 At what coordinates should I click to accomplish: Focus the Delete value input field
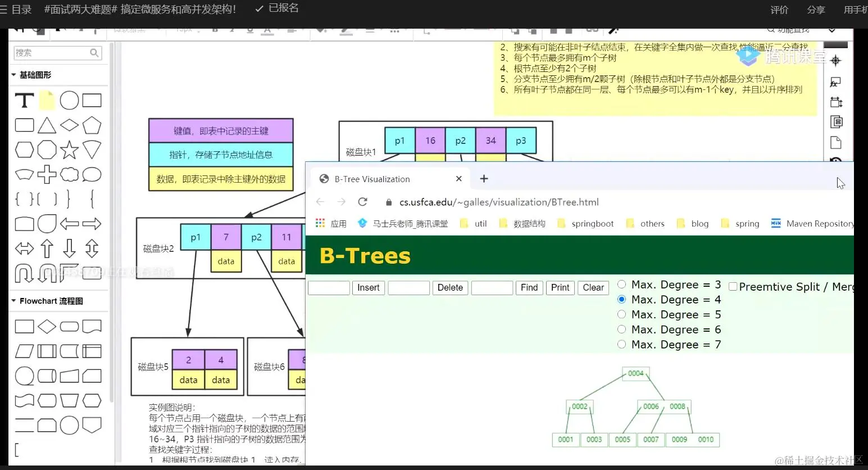click(x=408, y=288)
